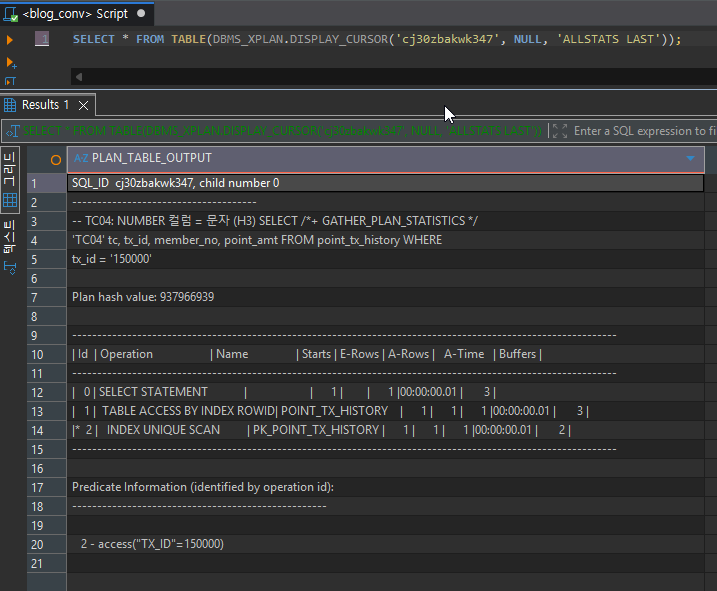This screenshot has width=717, height=591.
Task: Click the SELECT statement in the SQL editor
Action: [377, 39]
